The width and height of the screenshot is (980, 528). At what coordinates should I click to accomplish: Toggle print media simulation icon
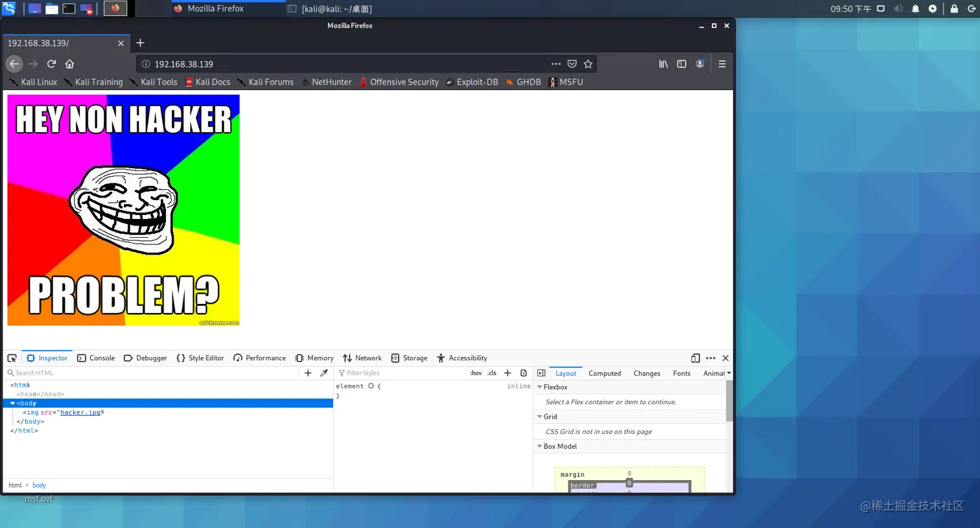coord(524,373)
